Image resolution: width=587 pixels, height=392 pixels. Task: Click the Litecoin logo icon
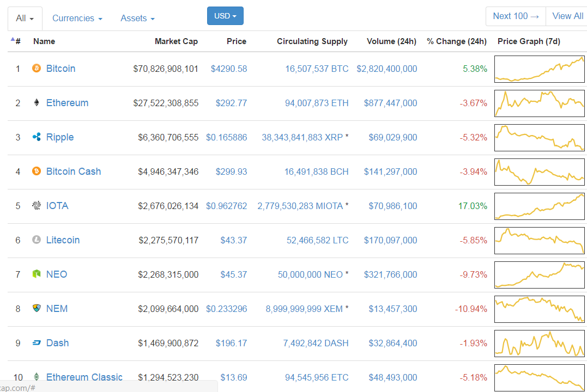tap(37, 240)
